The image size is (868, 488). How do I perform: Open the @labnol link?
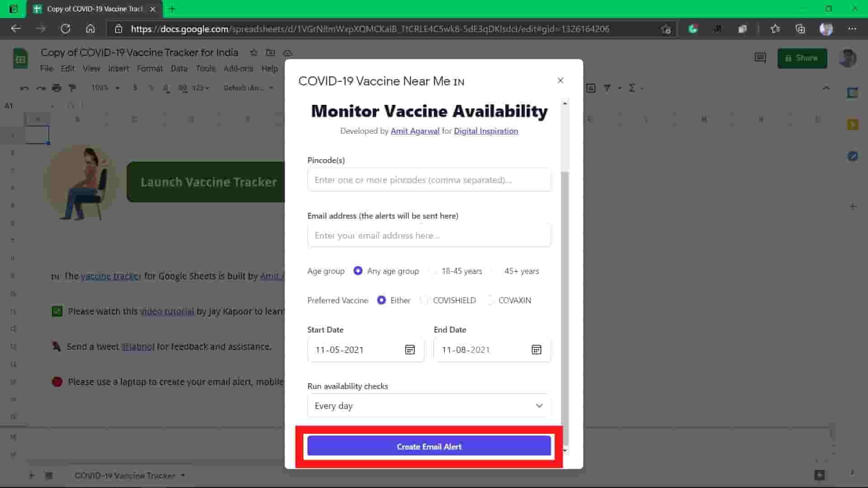coord(138,347)
